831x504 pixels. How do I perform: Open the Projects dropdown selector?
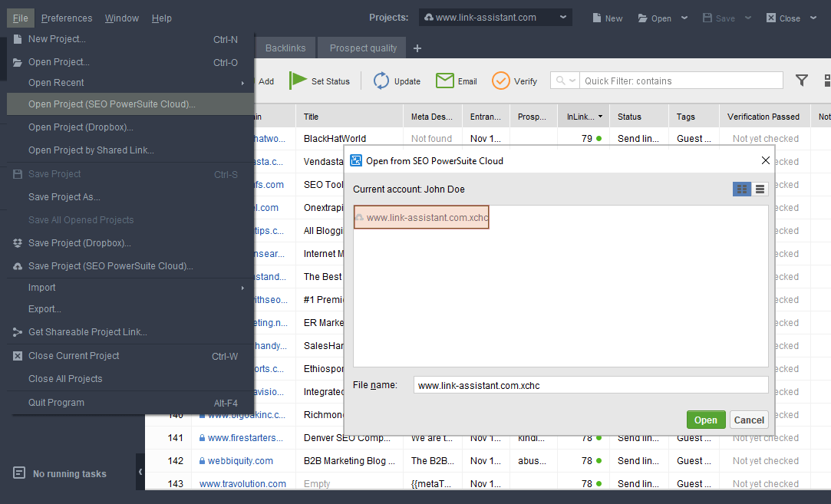496,18
